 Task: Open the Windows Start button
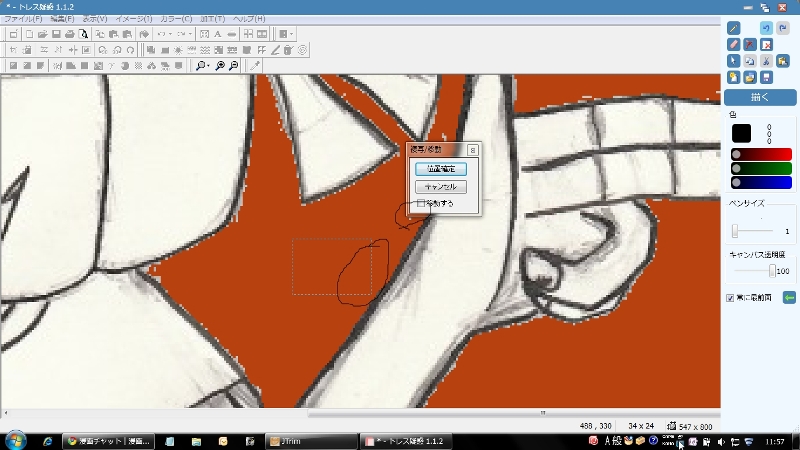pyautogui.click(x=15, y=441)
